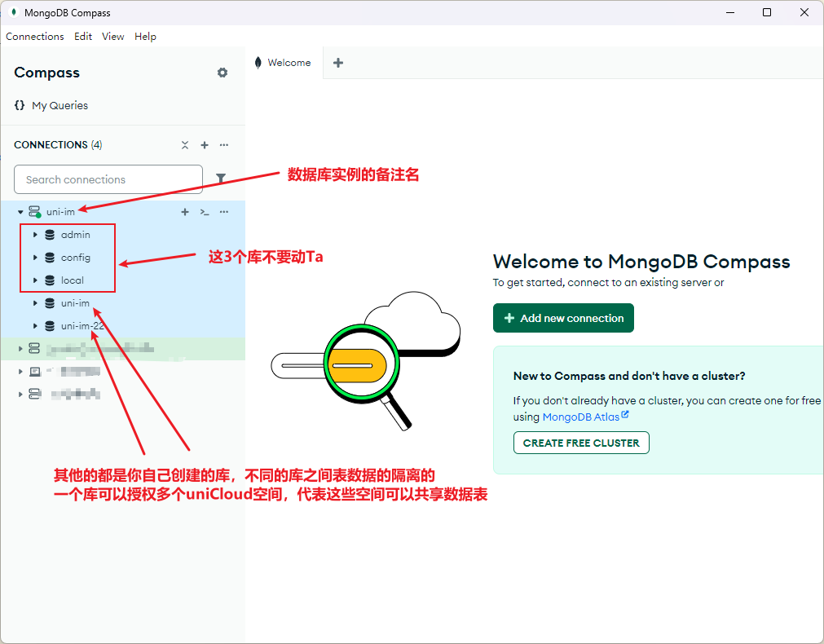The width and height of the screenshot is (824, 644).
Task: Open My Queries curly braces icon
Action: click(x=20, y=105)
